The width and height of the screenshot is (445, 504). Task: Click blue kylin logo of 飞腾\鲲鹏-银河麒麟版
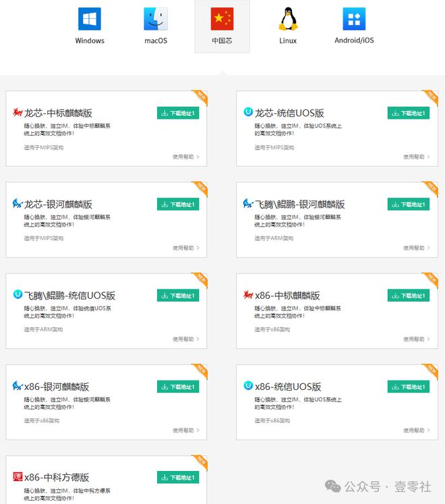(x=248, y=203)
